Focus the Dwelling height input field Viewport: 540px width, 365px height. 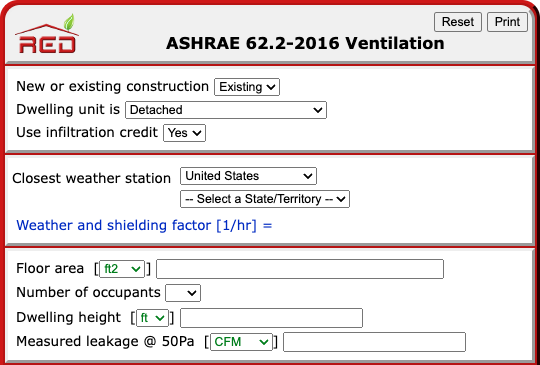(x=271, y=318)
